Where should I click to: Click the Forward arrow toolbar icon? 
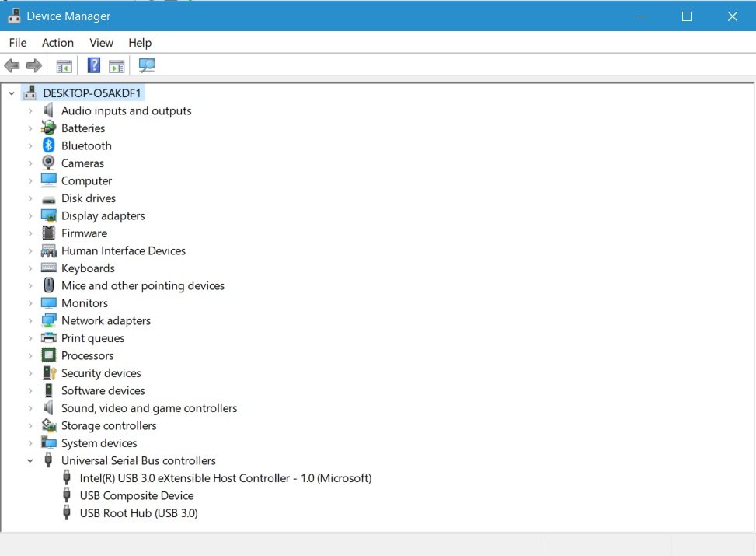click(x=33, y=65)
